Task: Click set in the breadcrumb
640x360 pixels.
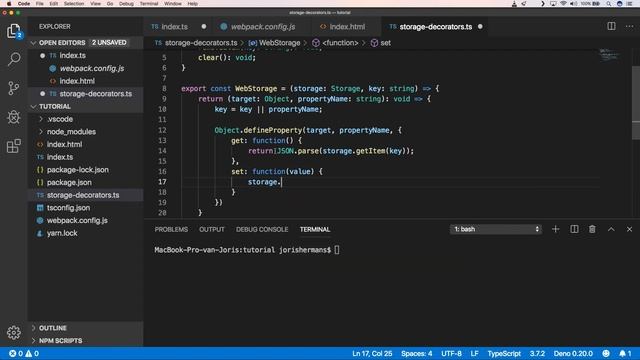Action: tap(385, 43)
